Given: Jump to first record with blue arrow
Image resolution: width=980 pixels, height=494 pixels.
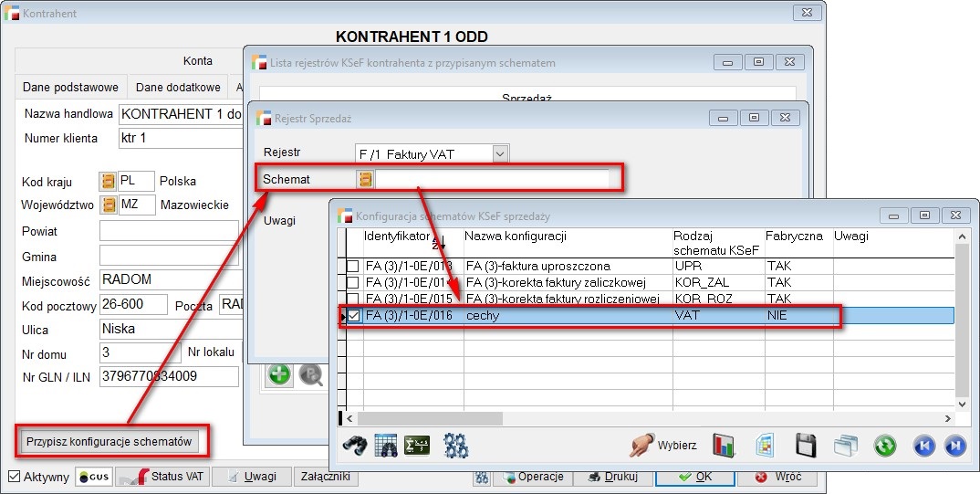Looking at the screenshot, I should pyautogui.click(x=924, y=446).
